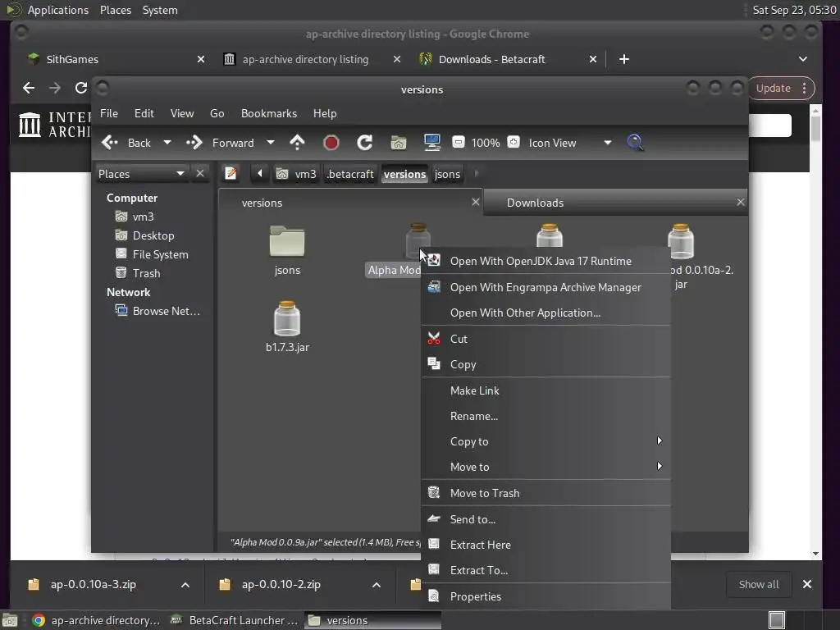
Task: Expand the Copy to submenu
Action: (x=546, y=441)
